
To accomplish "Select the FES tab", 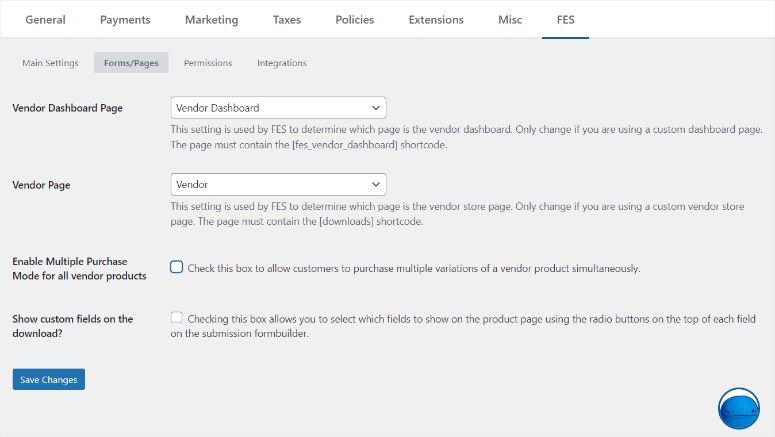I will coord(565,19).
